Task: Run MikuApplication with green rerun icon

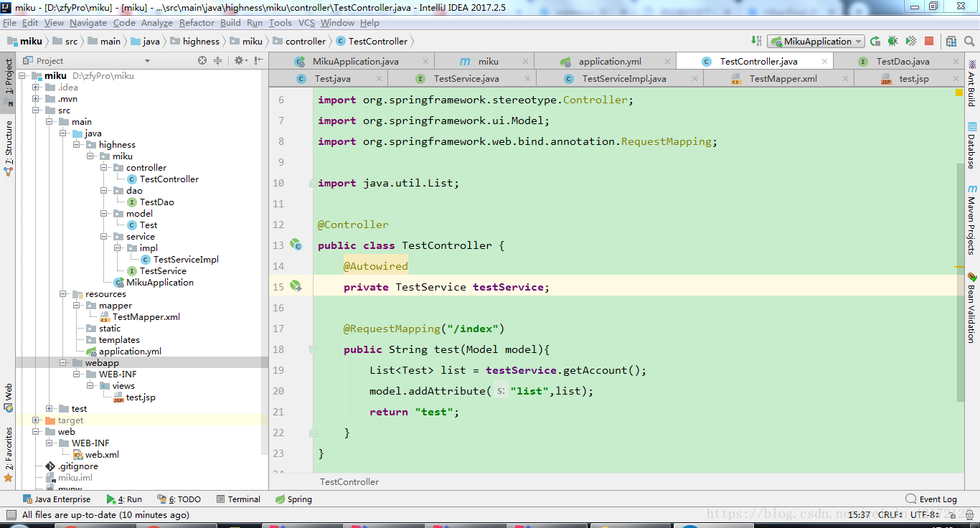Action: click(876, 41)
